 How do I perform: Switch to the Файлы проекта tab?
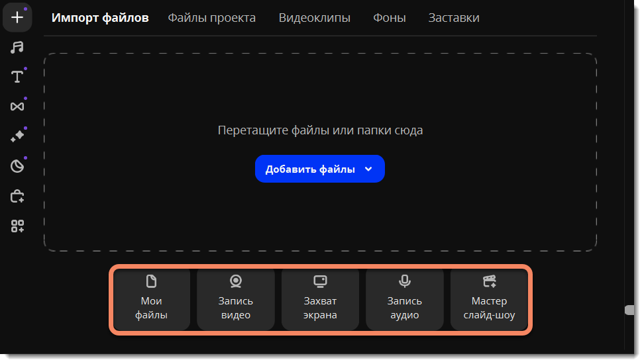coord(211,18)
